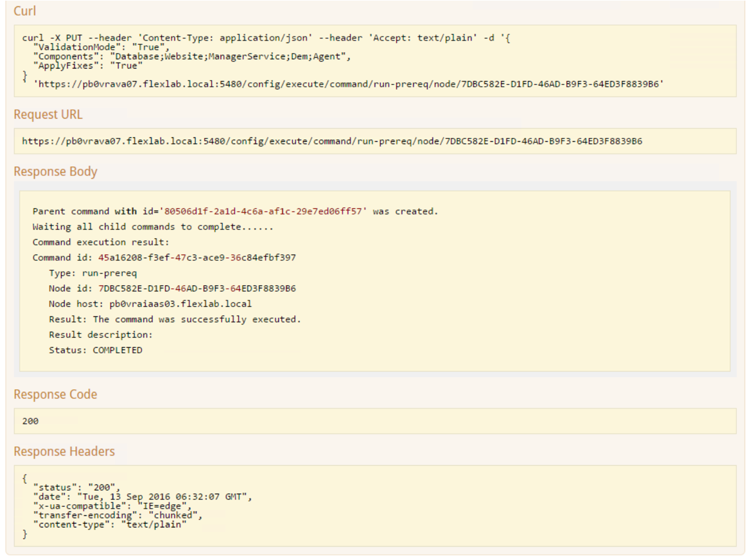Click the quoted URL in the curl command

point(349,84)
